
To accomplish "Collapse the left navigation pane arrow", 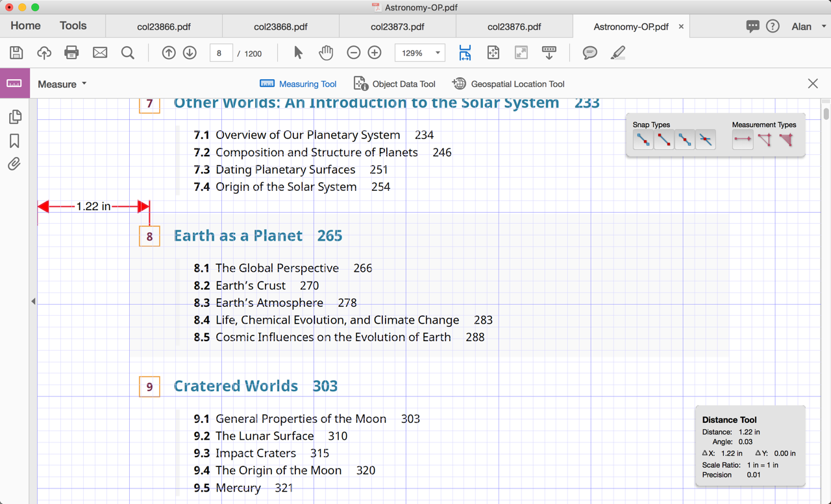I will coord(33,300).
